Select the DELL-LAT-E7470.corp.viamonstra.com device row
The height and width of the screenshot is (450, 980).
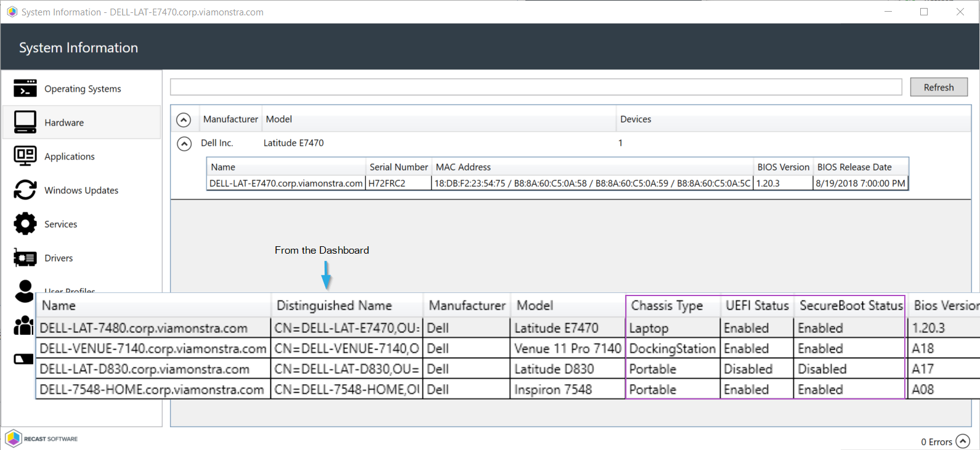pyautogui.click(x=286, y=183)
